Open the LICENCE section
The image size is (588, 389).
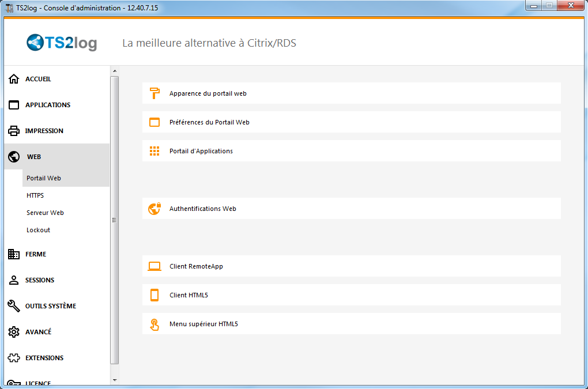57,380
